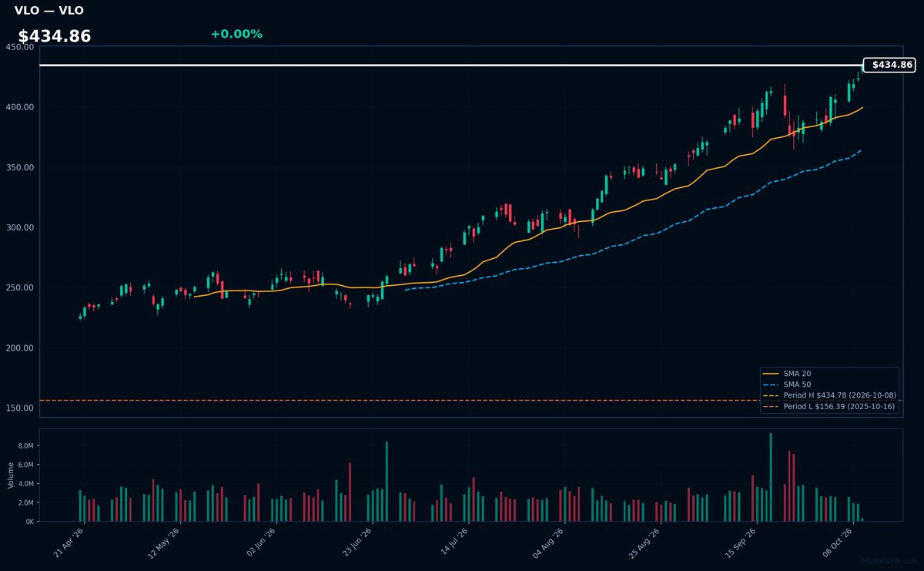Click the 200.00 price axis label
This screenshot has height=571, width=924.
[19, 348]
